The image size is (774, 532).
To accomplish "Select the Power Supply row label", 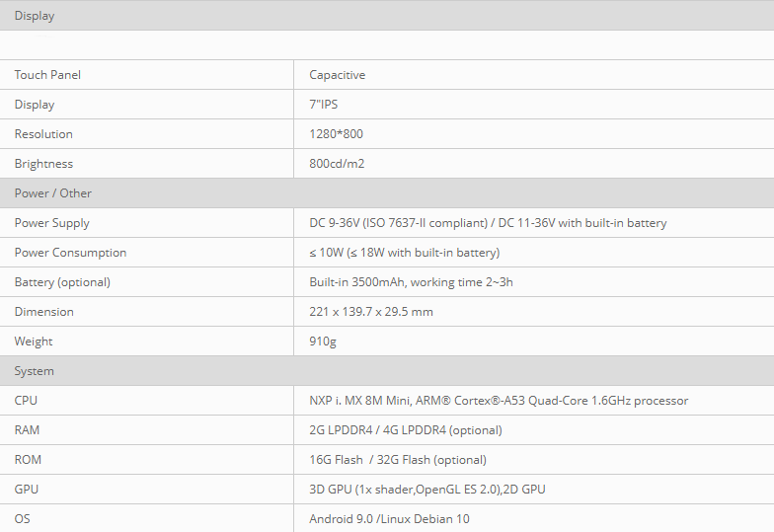I will tap(51, 223).
